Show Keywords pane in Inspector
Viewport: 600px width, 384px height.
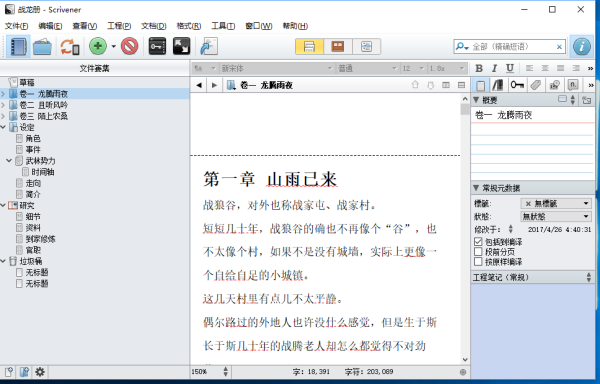click(x=517, y=85)
